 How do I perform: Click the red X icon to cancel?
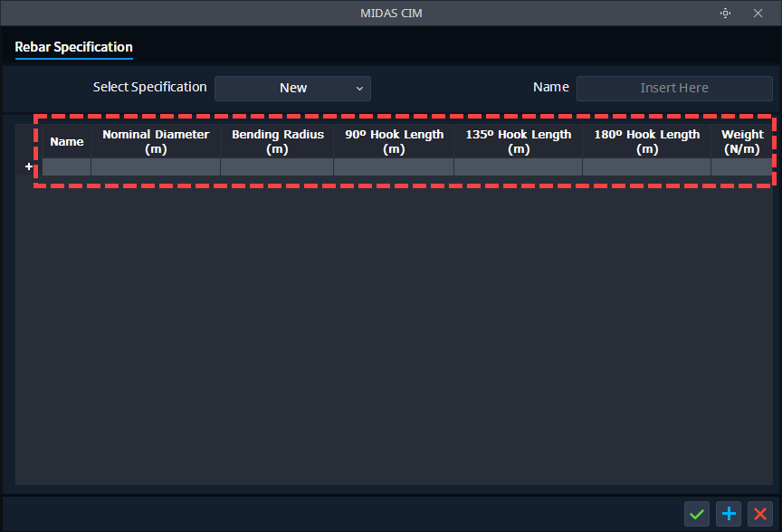point(760,514)
